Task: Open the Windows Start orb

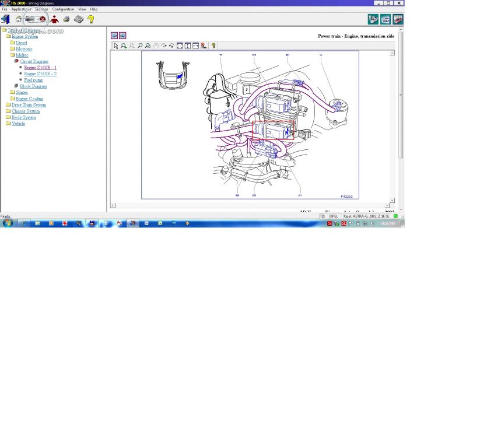Action: 8,223
